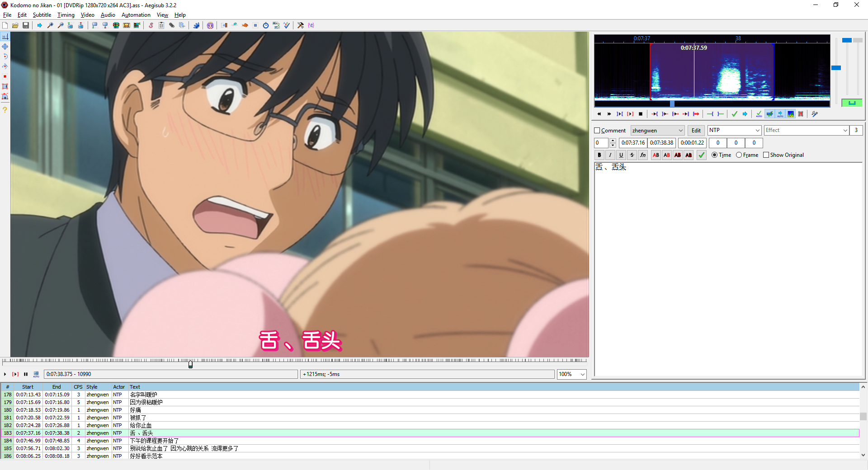Open Timing Post-Processor clock icon
868x470 pixels.
(266, 25)
